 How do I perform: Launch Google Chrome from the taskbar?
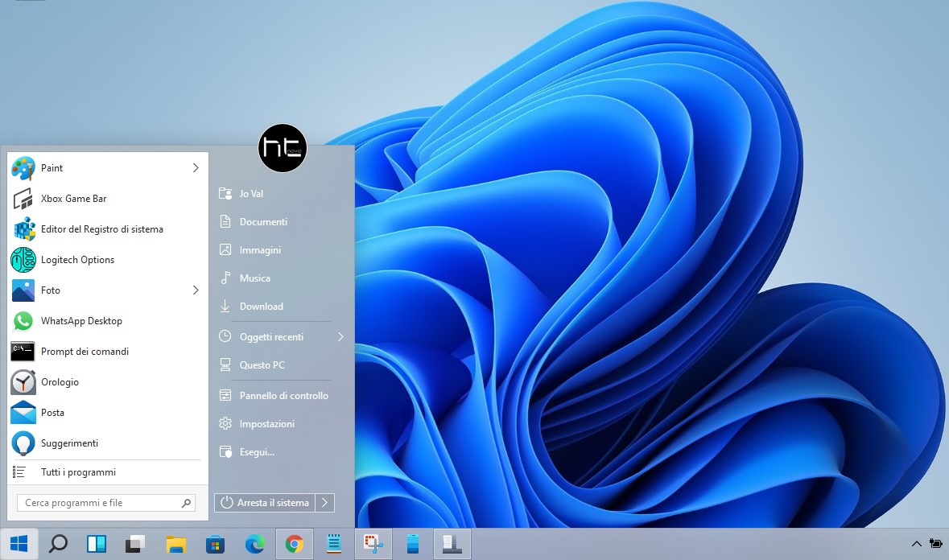[x=295, y=544]
